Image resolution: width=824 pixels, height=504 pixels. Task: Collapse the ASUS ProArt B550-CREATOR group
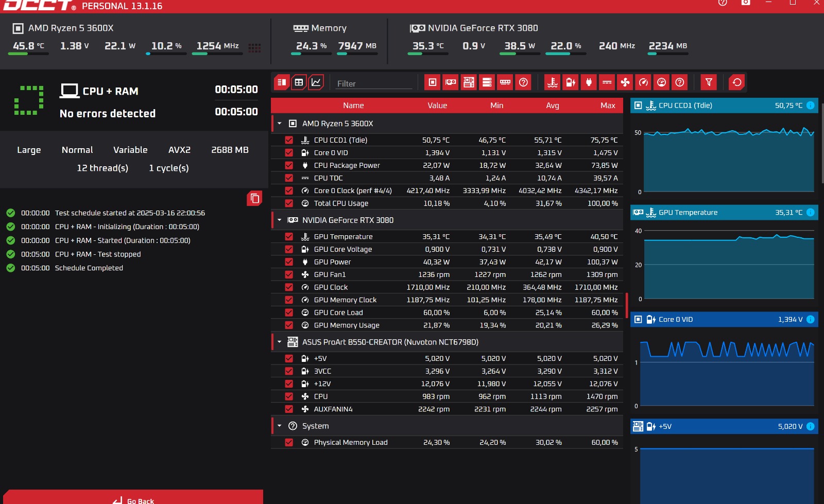click(280, 342)
